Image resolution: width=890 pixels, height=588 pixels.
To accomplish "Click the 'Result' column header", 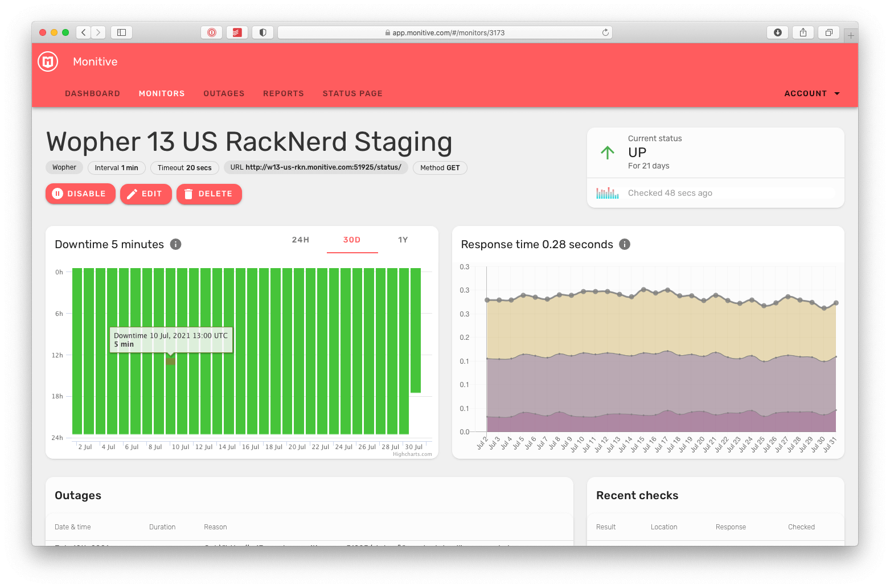I will click(606, 527).
